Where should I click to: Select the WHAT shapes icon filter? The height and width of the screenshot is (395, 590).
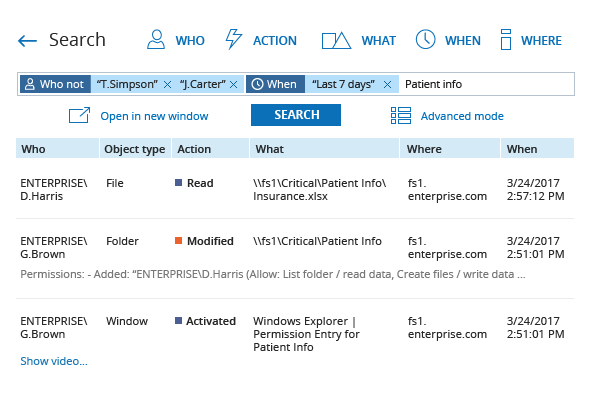pyautogui.click(x=336, y=41)
